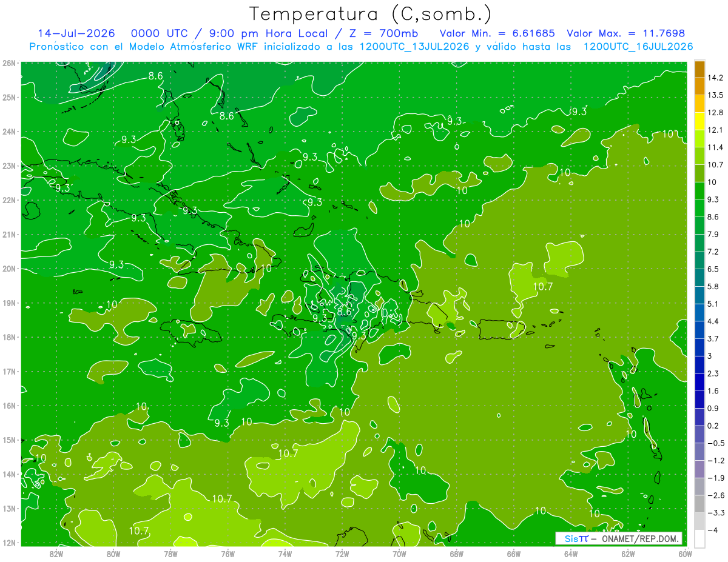This screenshot has width=728, height=562.
Task: Click the colorbar label '-3.3'
Action: click(716, 513)
